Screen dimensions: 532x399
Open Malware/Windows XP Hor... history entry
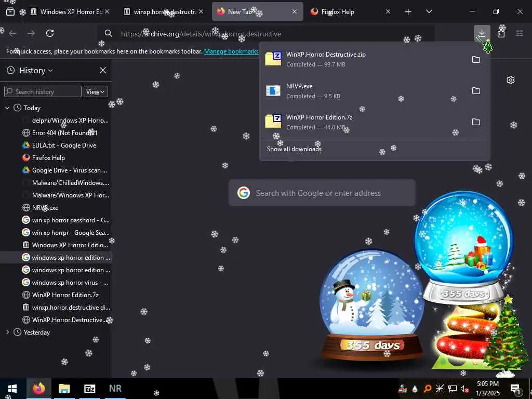[71, 195]
